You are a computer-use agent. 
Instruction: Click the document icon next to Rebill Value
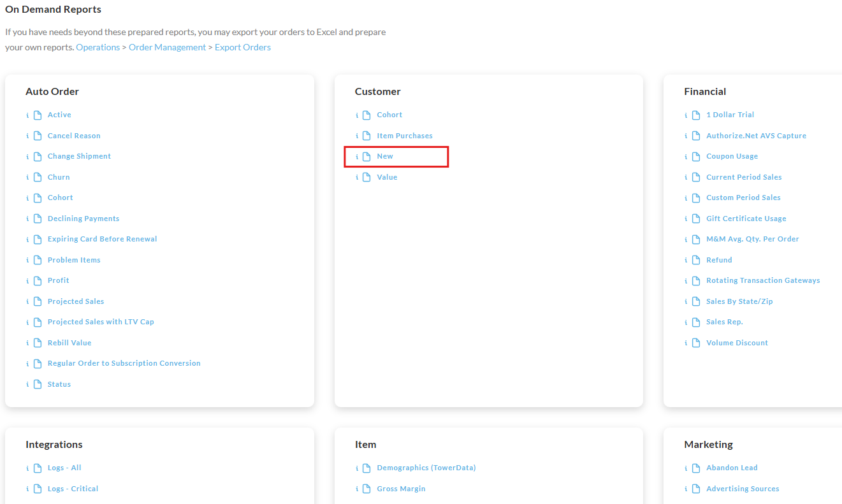click(x=38, y=343)
